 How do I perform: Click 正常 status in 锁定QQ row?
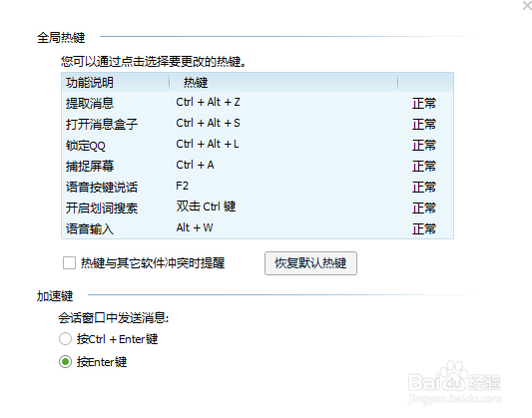[x=424, y=145]
